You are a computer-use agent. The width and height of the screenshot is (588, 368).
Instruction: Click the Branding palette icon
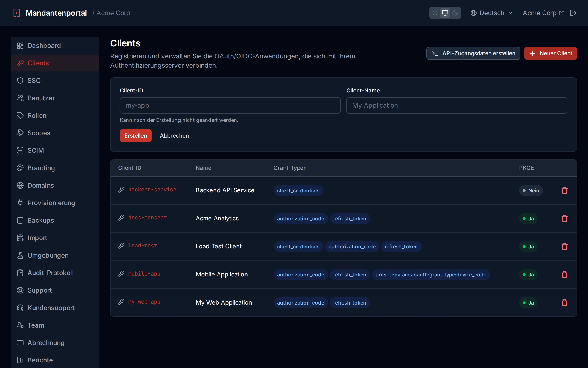click(x=20, y=168)
